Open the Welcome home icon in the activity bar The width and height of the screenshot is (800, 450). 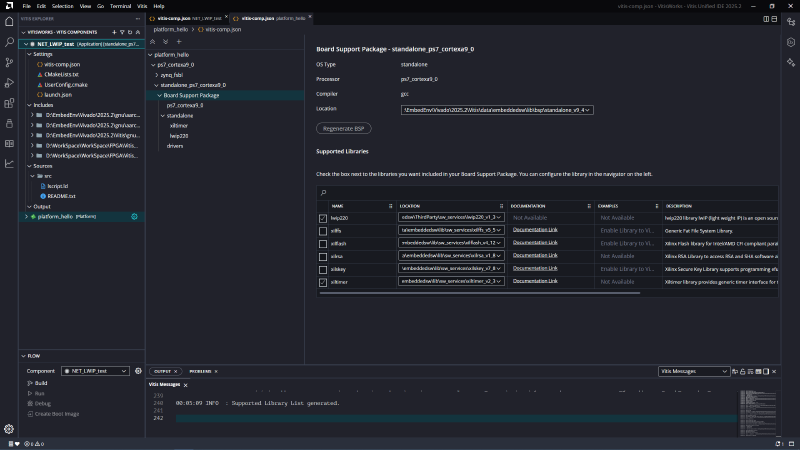tap(9, 21)
